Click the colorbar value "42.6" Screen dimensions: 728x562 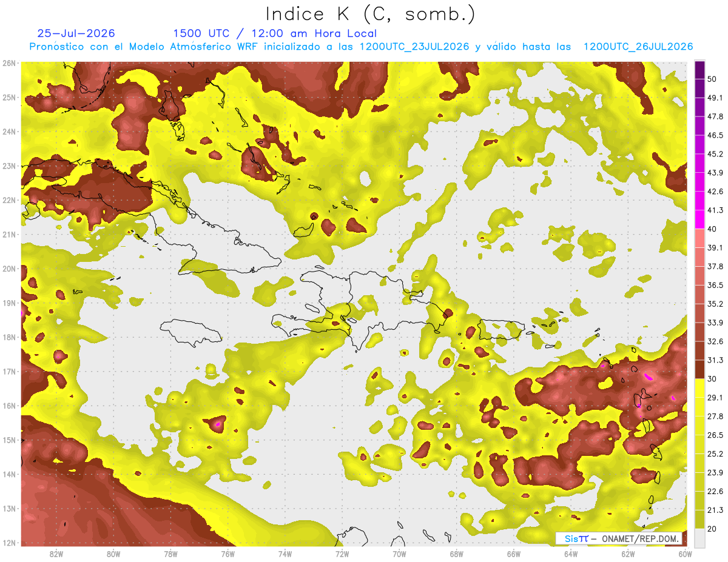pos(715,192)
